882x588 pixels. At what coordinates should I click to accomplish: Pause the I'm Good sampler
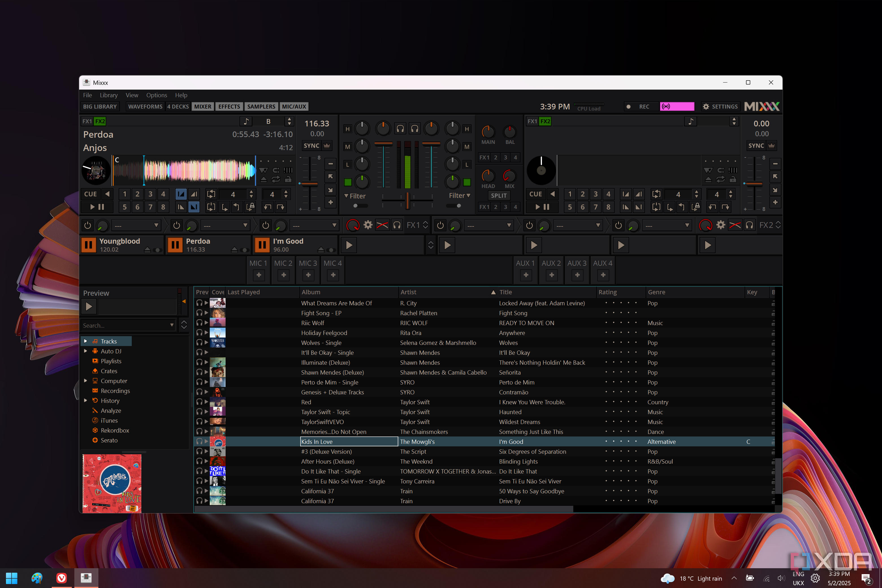click(x=262, y=245)
